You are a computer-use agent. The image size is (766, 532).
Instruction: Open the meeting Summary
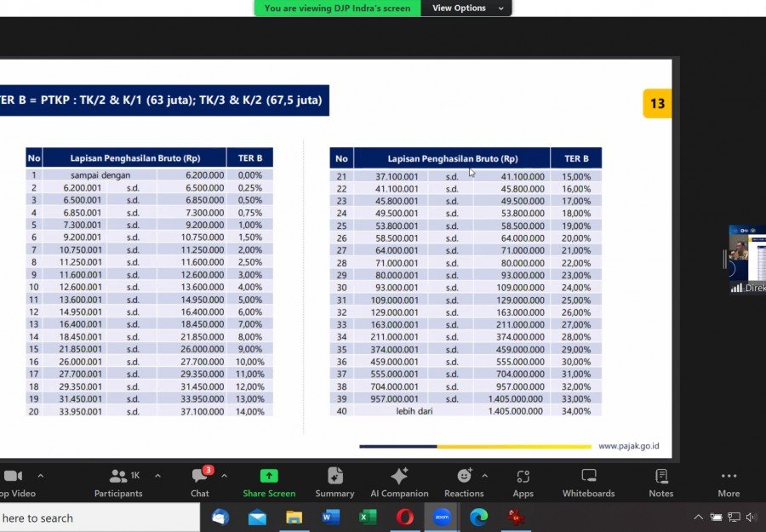[334, 481]
